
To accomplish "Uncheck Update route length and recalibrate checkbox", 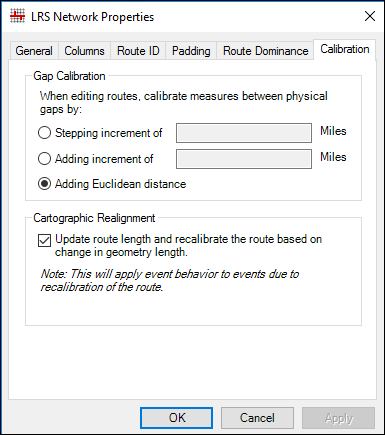I will coord(44,240).
